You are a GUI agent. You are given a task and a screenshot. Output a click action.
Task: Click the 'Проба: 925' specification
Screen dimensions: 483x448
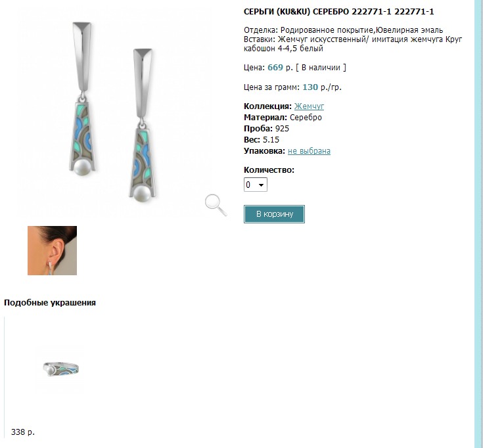[x=266, y=129]
